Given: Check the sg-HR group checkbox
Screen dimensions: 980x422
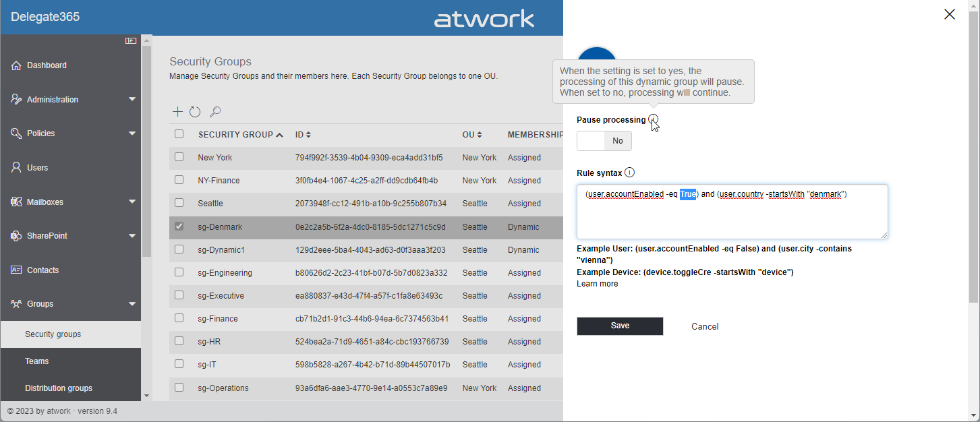Looking at the screenshot, I should tap(179, 341).
